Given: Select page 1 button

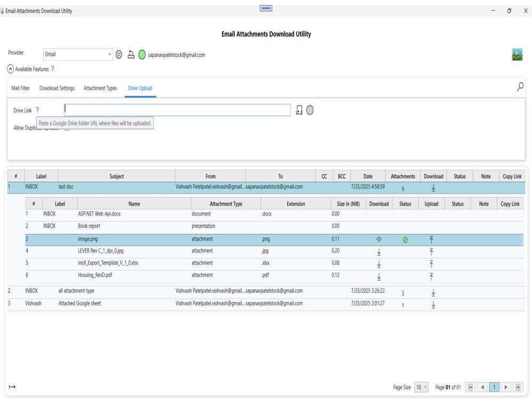Looking at the screenshot, I should click(x=494, y=387).
